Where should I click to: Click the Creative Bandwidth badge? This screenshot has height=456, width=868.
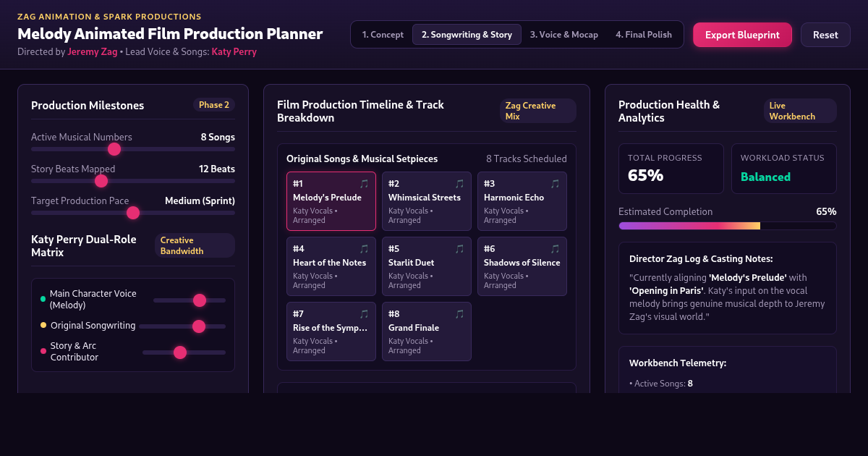coord(195,245)
